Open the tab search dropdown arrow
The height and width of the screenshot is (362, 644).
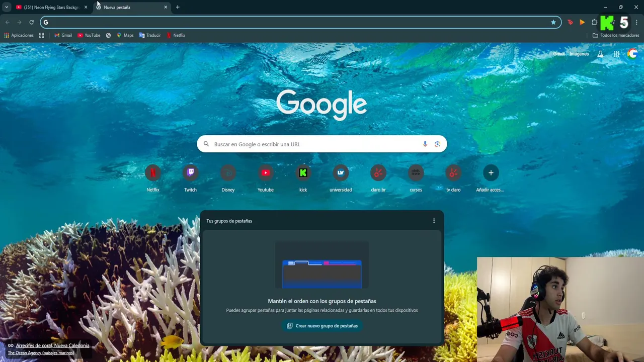point(7,7)
